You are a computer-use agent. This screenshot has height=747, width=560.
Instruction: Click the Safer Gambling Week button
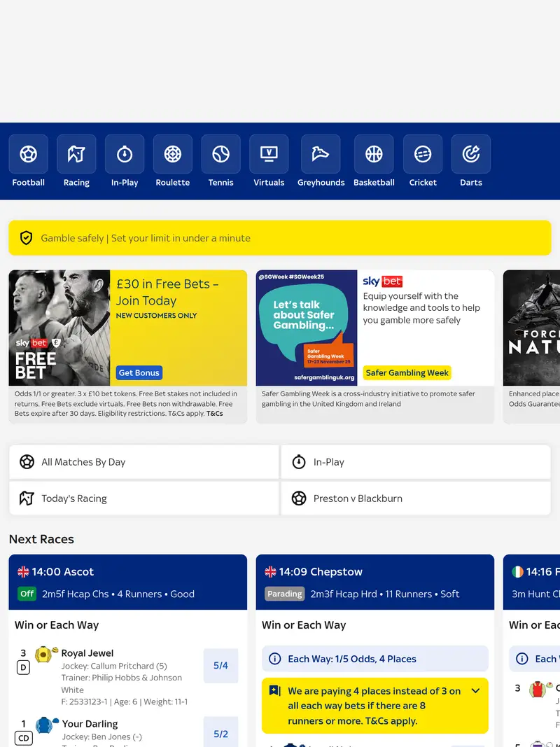(x=407, y=373)
